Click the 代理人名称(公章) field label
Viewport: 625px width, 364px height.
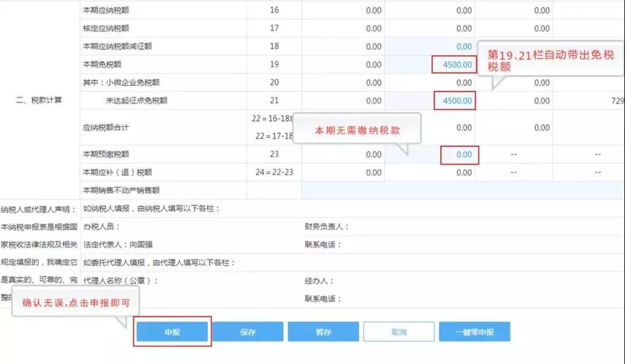coord(120,281)
